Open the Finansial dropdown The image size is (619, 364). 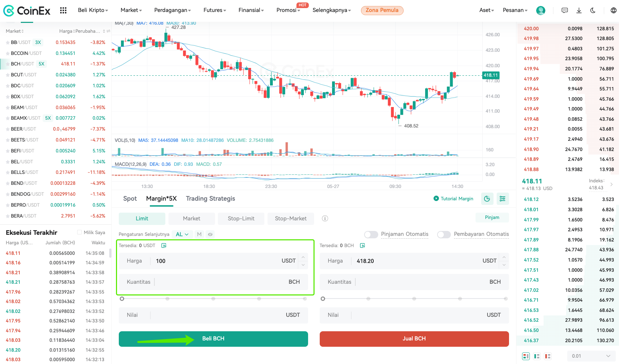[x=251, y=10]
